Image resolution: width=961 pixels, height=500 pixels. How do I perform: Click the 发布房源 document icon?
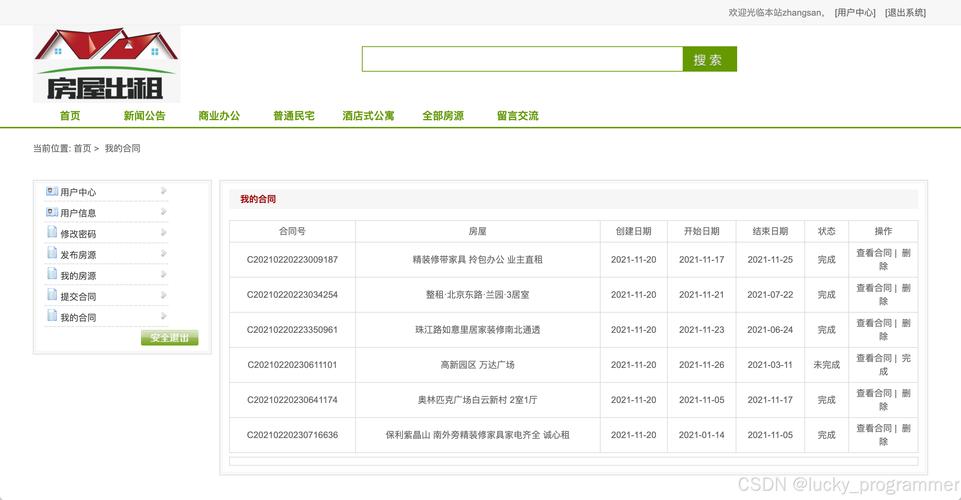52,254
